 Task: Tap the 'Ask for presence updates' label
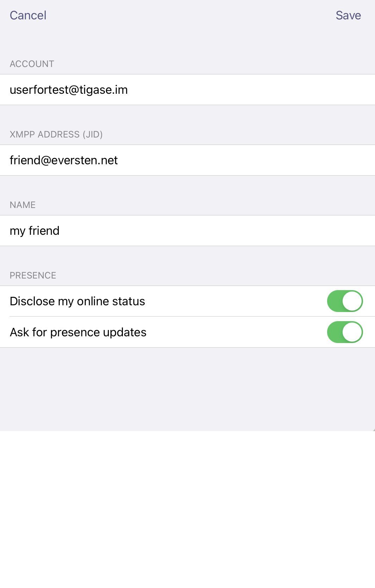[x=78, y=332]
